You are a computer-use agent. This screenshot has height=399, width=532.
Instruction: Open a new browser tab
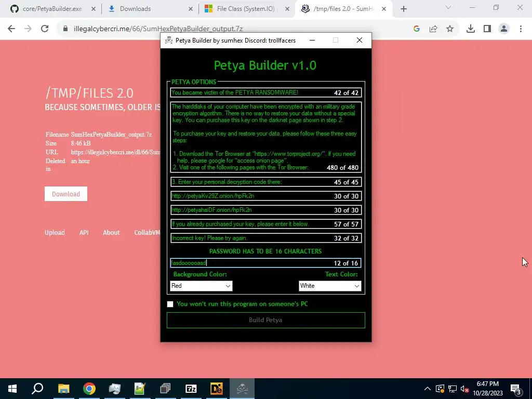[403, 9]
